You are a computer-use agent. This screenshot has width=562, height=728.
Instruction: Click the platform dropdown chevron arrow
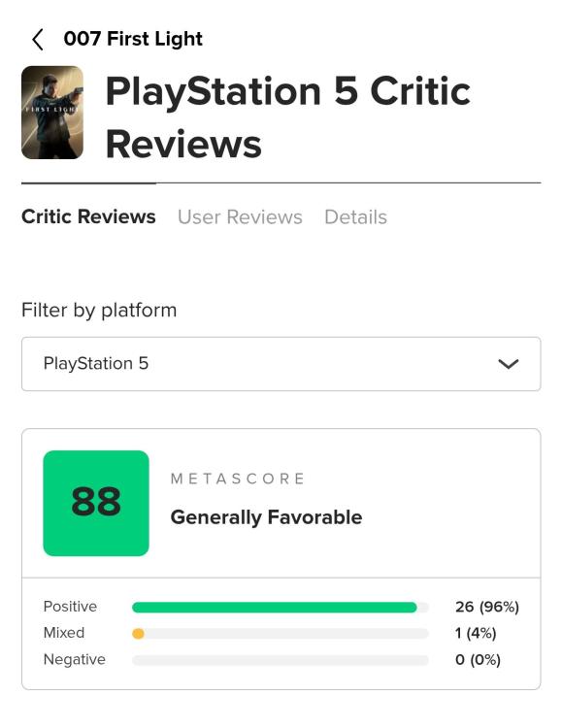(x=508, y=364)
